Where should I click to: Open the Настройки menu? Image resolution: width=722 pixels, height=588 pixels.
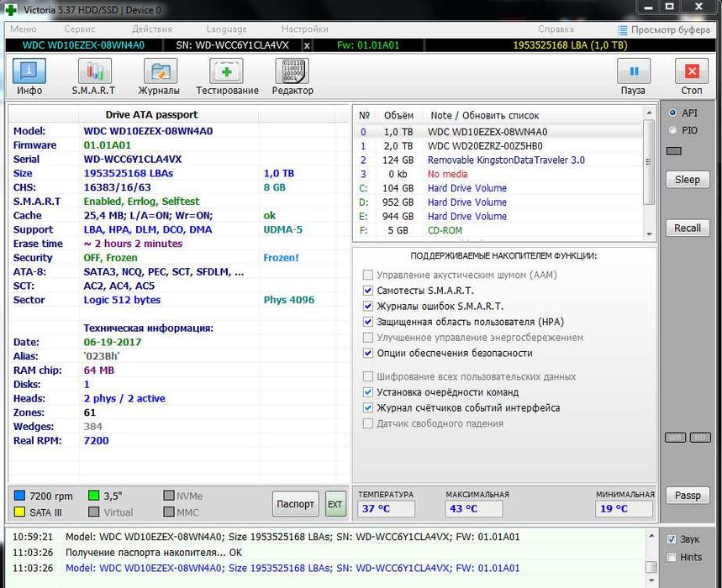305,29
